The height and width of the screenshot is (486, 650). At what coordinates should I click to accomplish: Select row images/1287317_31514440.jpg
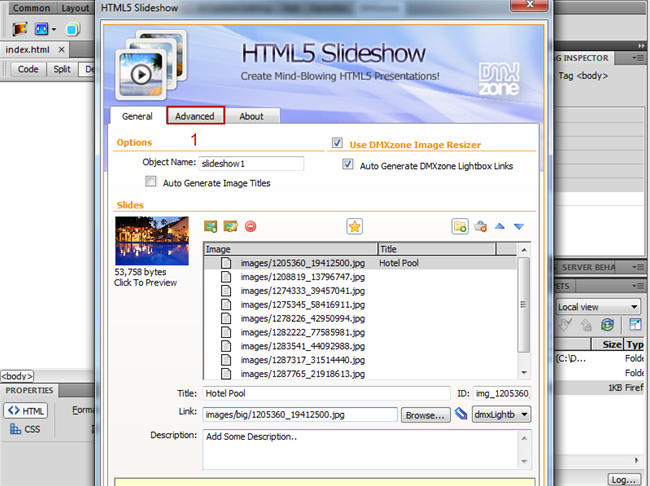pos(360,360)
